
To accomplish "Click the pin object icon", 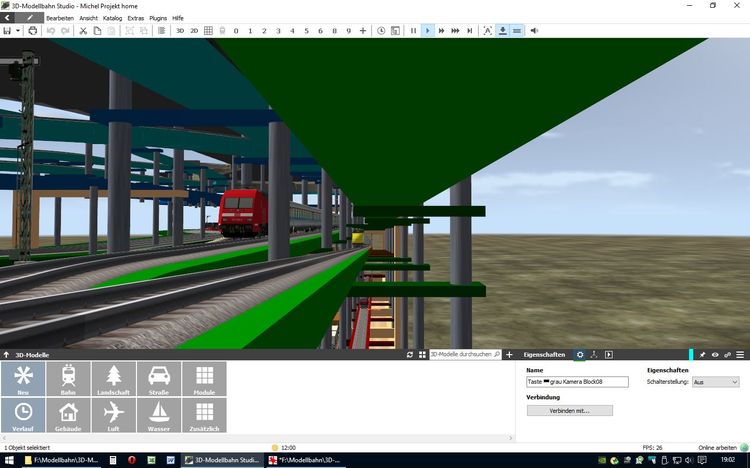I will (x=702, y=355).
